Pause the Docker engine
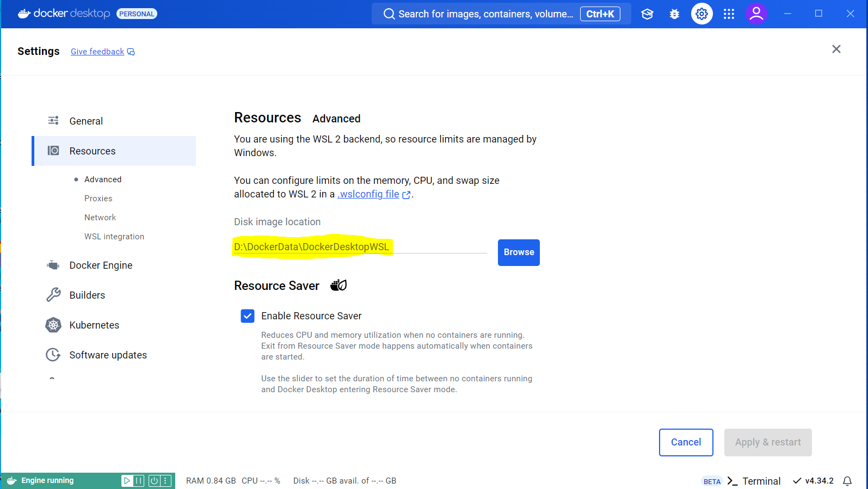This screenshot has height=489, width=868. 139,480
